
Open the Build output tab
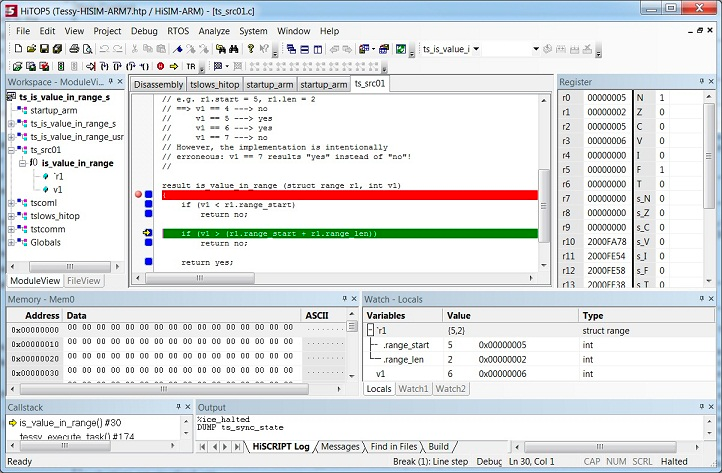(438, 446)
